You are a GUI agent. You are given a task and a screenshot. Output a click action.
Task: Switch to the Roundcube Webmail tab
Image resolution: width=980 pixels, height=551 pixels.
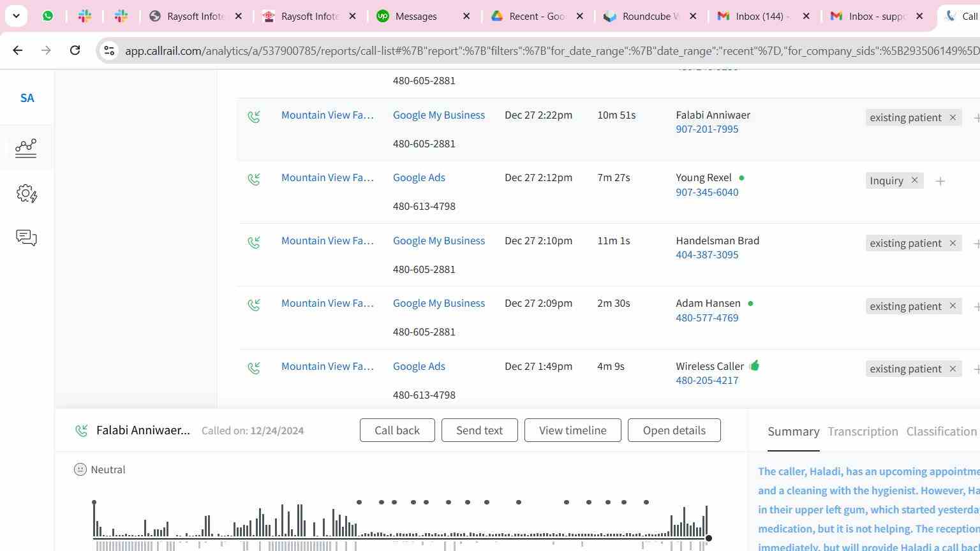[x=651, y=16]
